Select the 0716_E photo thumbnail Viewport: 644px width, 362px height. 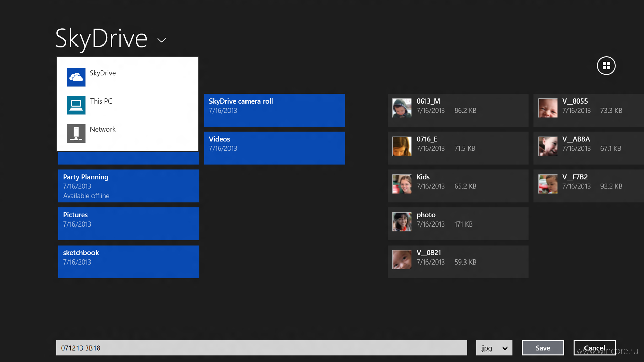pos(402,146)
